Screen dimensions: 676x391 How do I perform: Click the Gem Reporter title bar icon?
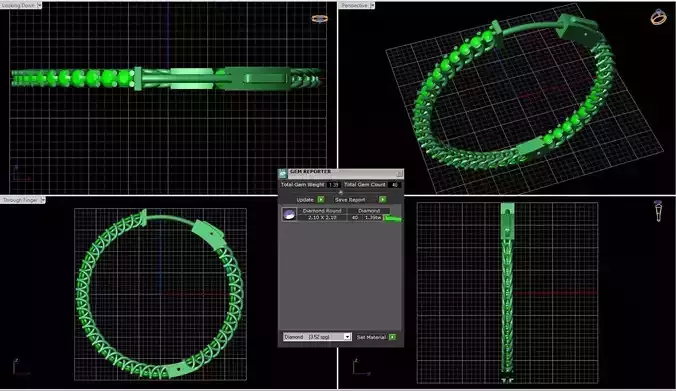(283, 173)
